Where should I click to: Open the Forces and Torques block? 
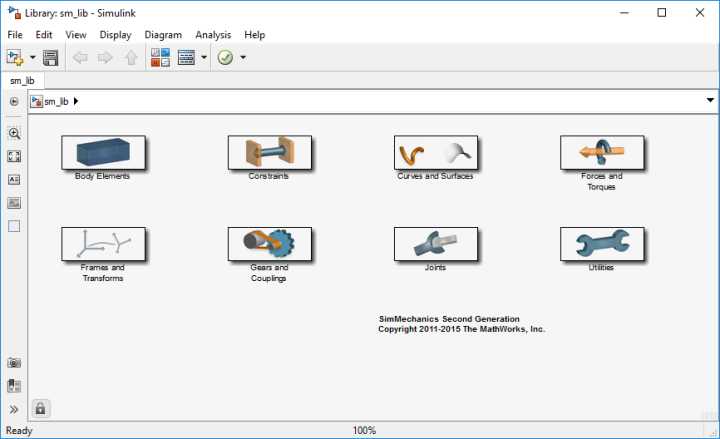(x=602, y=152)
